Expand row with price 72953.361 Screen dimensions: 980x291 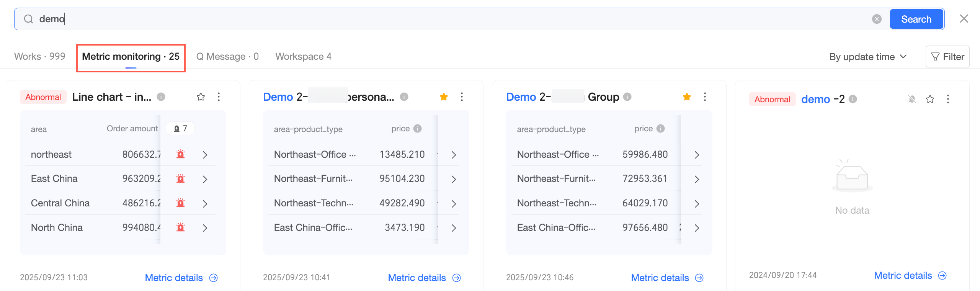click(x=697, y=179)
